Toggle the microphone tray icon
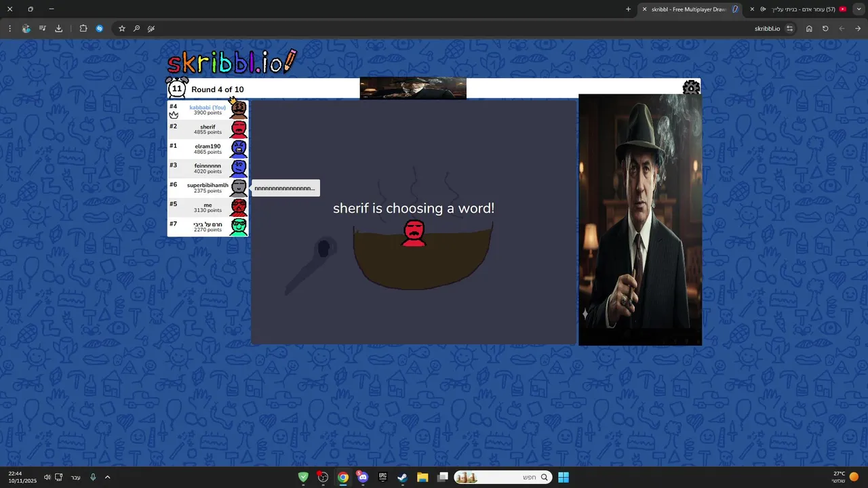868x488 pixels. coord(93,477)
